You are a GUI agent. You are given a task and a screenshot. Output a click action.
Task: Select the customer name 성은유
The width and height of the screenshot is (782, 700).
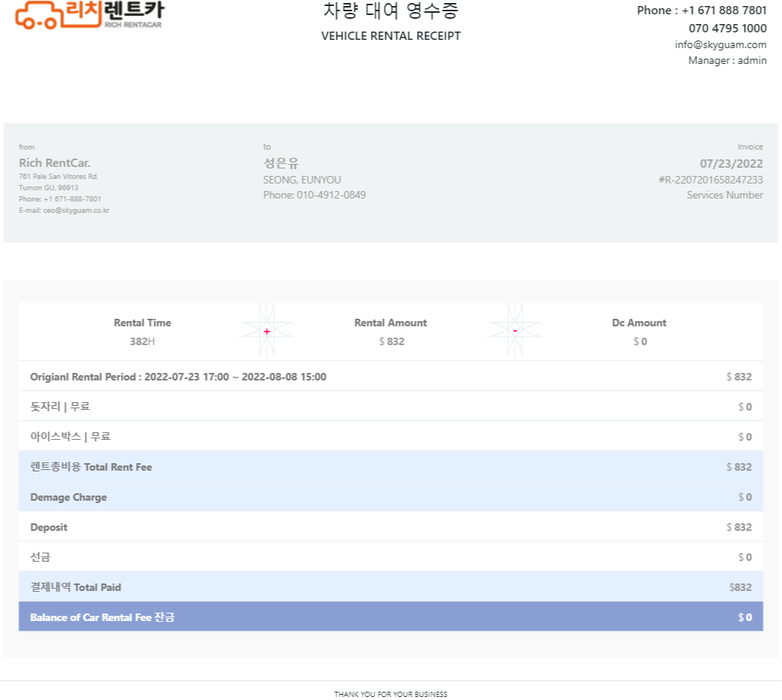(280, 163)
